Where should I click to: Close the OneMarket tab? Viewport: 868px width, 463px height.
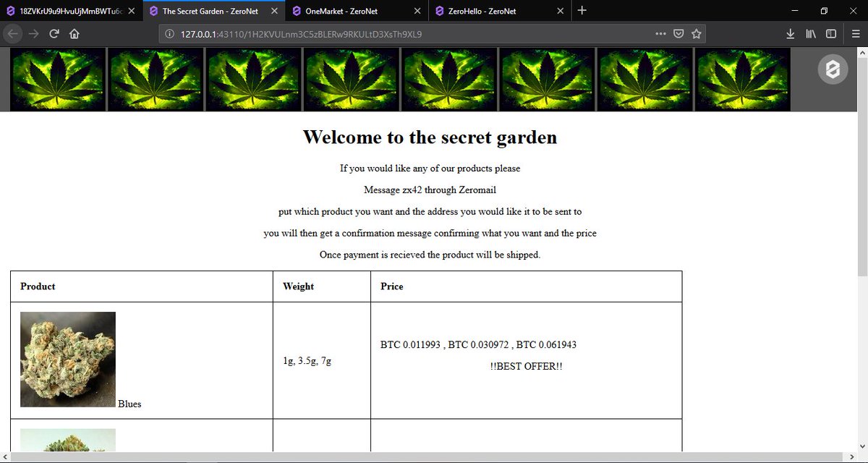click(417, 11)
